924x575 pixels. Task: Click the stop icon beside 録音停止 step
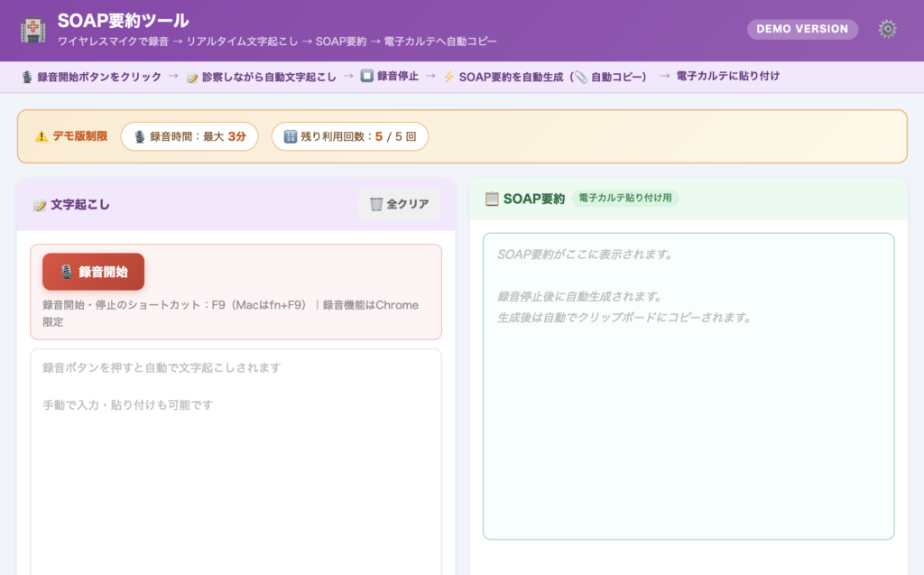tap(366, 77)
